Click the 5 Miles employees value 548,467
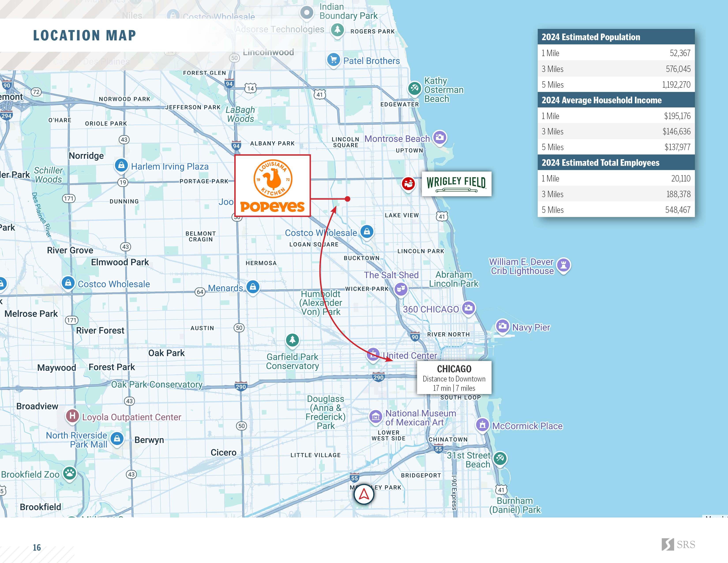The image size is (728, 563). click(678, 210)
